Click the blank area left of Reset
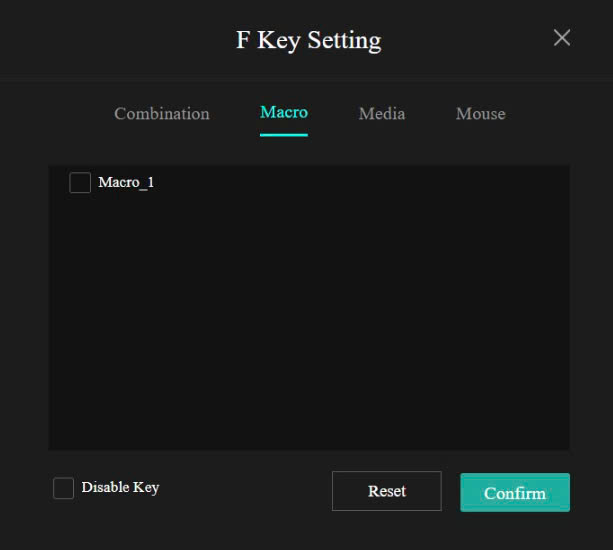613x550 pixels. point(250,490)
